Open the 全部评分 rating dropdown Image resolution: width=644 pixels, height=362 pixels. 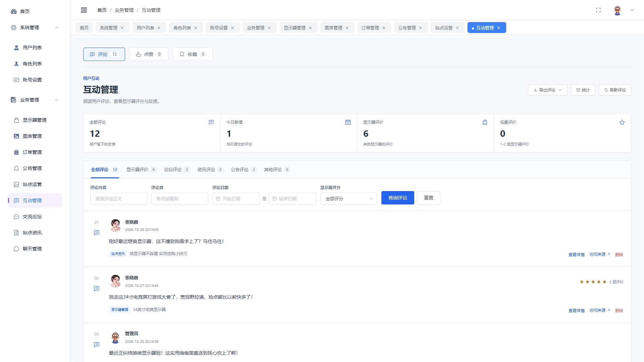click(349, 199)
